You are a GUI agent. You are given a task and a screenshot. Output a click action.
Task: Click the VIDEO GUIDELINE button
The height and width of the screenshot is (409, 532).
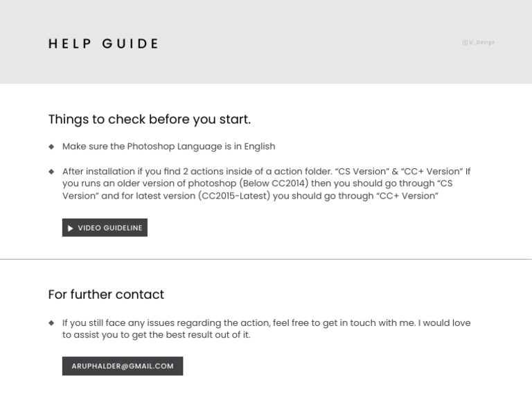coord(105,228)
